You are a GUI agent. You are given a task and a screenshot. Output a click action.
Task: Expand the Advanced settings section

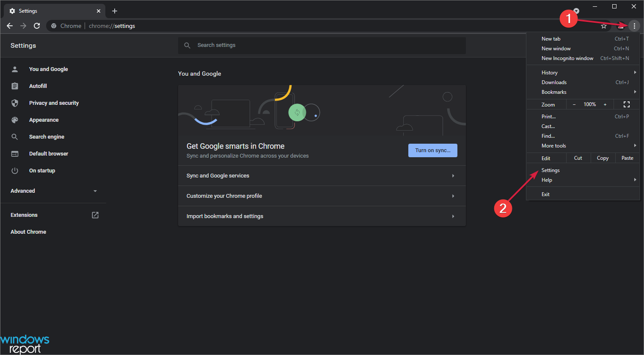click(x=54, y=191)
